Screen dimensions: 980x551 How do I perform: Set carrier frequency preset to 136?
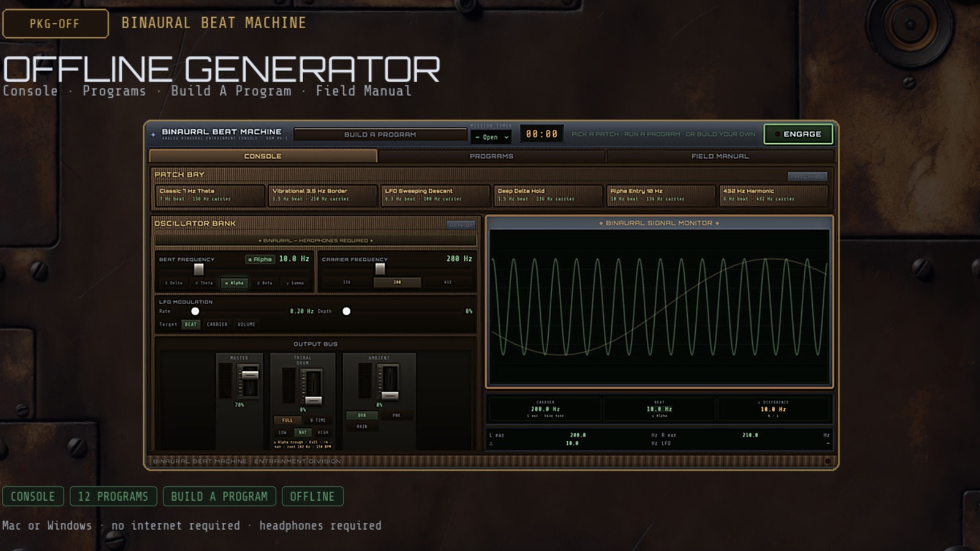[347, 282]
